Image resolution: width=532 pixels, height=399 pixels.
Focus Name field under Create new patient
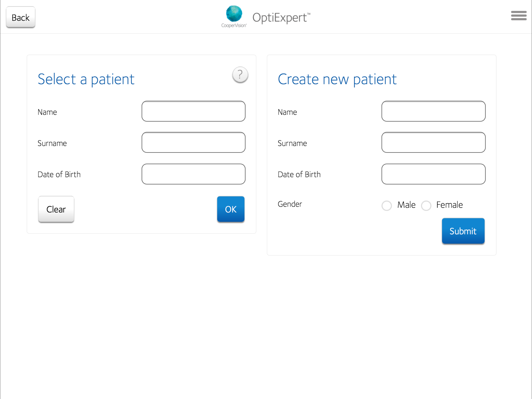pos(433,111)
